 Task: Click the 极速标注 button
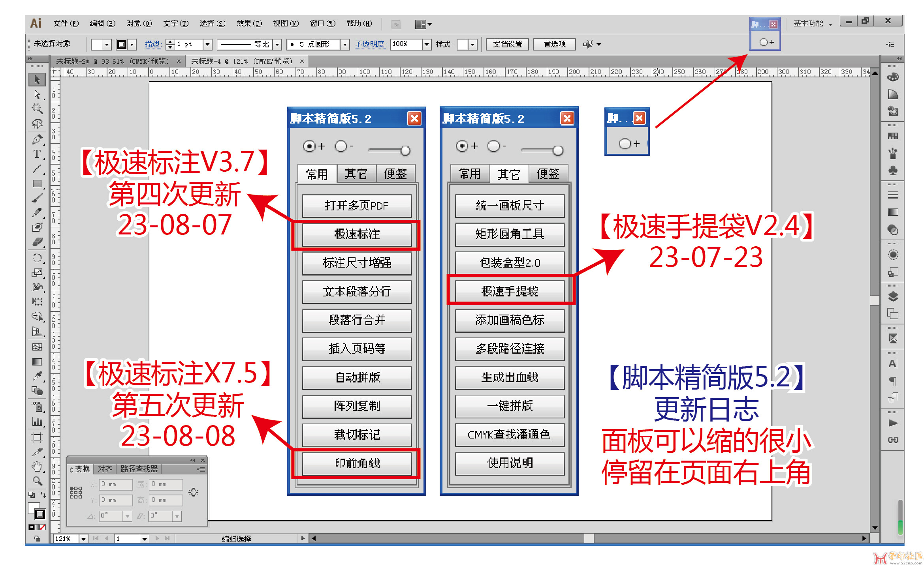(x=357, y=234)
